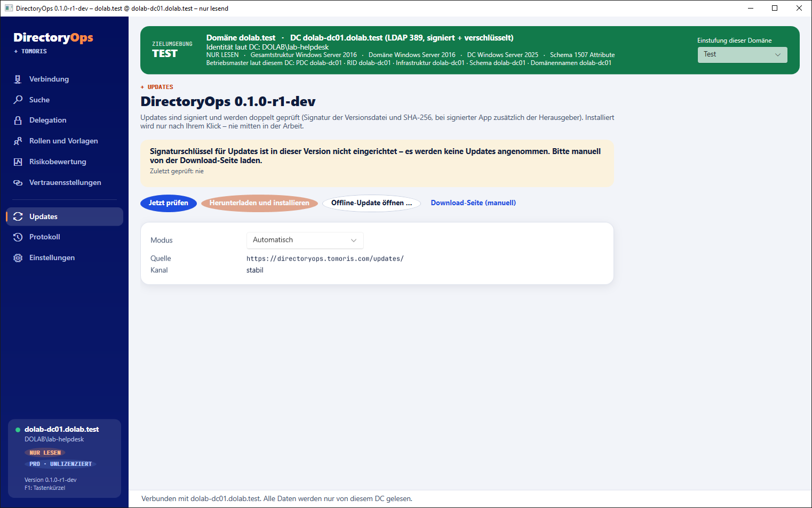Screen dimensions: 812x508
Task: Click DOLAB\lab-helpdesk in sidebar footer
Action: [54, 439]
